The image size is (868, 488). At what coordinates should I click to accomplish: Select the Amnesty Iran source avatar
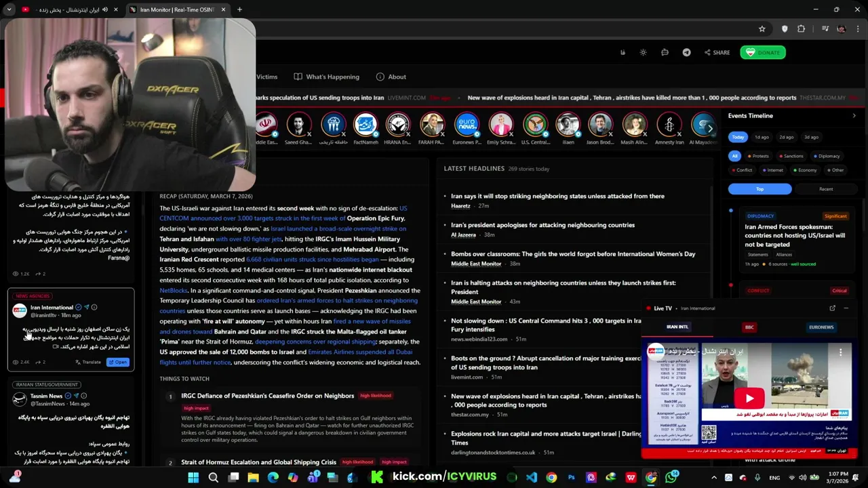pyautogui.click(x=669, y=125)
